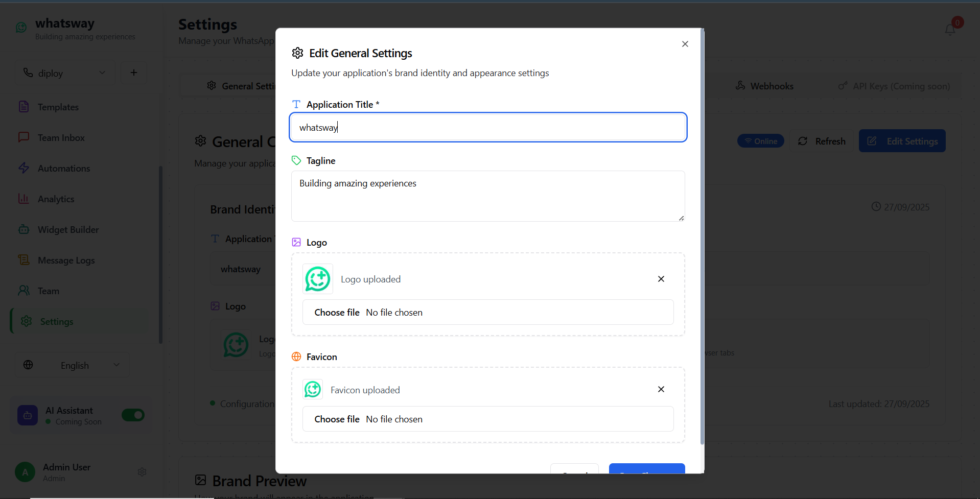980x499 pixels.
Task: Click the Templates sidebar icon
Action: click(24, 107)
